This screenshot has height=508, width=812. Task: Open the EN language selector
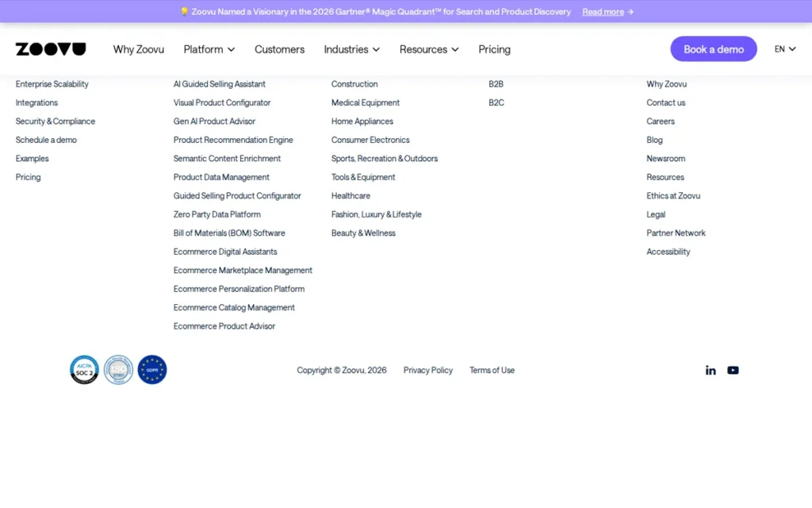coord(785,48)
